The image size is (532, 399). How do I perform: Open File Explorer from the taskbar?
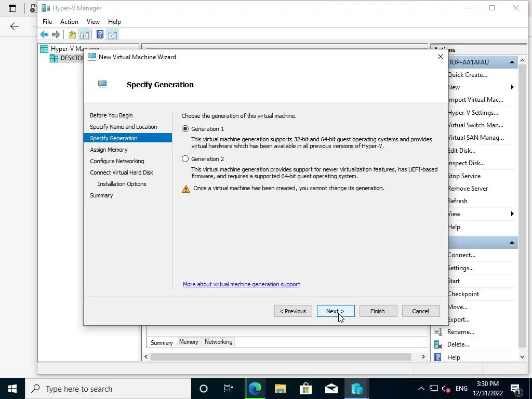pyautogui.click(x=280, y=389)
